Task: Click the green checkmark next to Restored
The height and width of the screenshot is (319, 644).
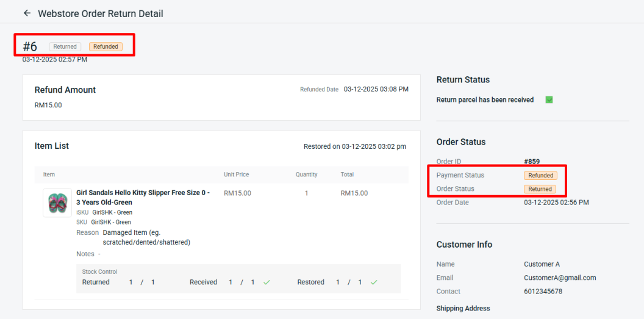Action: 374,282
